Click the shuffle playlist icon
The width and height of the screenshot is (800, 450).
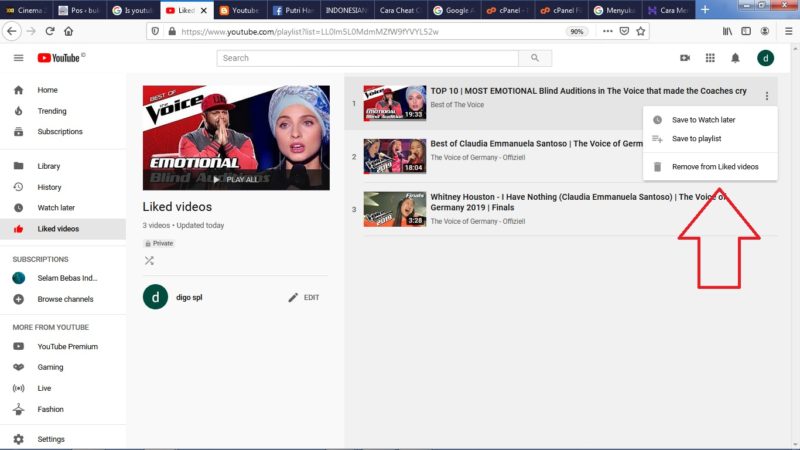pyautogui.click(x=149, y=261)
